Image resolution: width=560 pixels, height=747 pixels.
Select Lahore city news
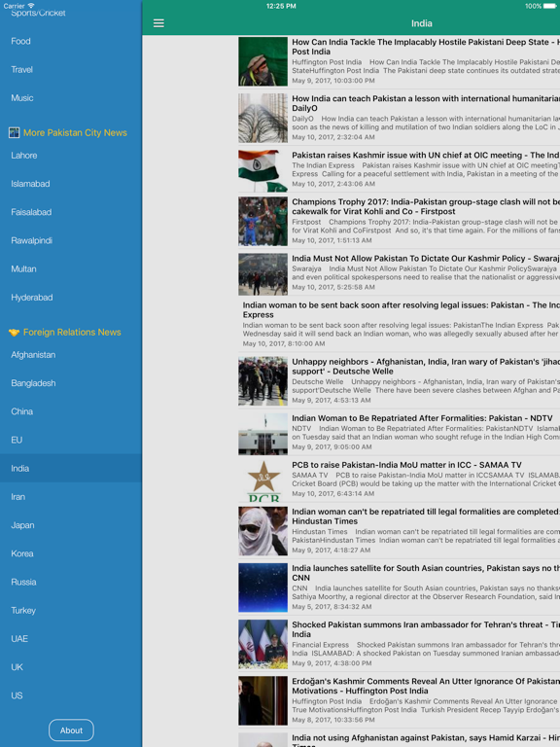pyautogui.click(x=70, y=156)
